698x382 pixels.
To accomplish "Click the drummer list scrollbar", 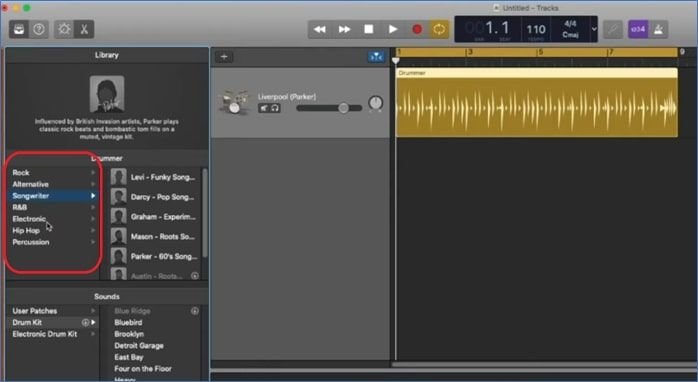I will [x=205, y=213].
